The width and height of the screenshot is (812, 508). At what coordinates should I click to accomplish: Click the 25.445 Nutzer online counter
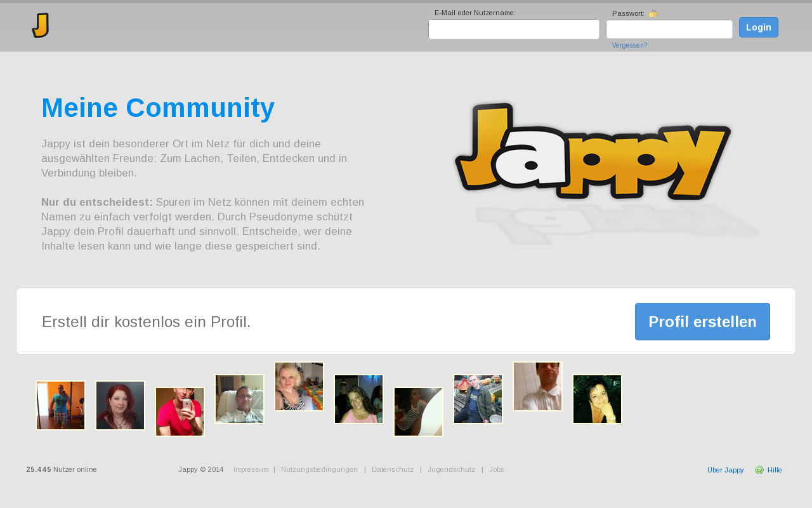click(62, 469)
